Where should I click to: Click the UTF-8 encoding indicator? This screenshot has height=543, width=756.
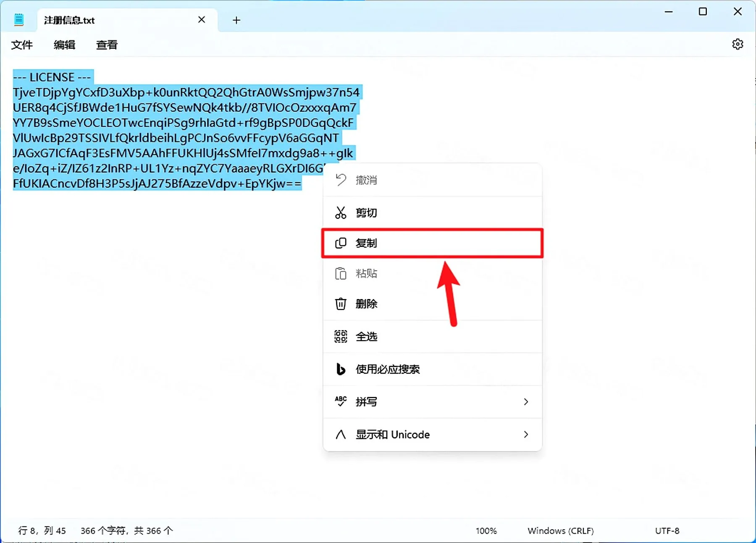(667, 531)
